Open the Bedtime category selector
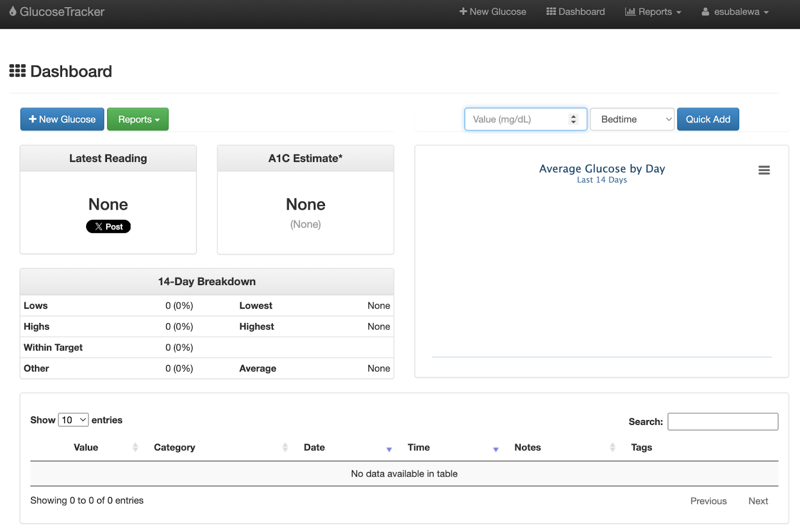The height and width of the screenshot is (532, 800). pos(632,119)
